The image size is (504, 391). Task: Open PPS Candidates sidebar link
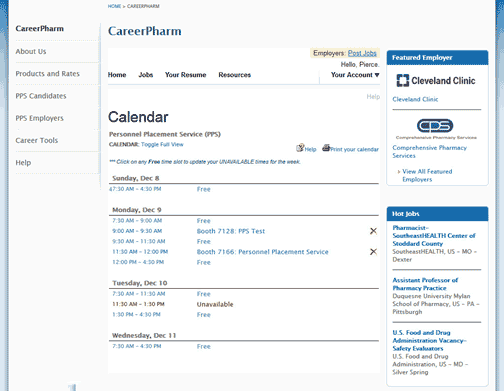point(41,96)
